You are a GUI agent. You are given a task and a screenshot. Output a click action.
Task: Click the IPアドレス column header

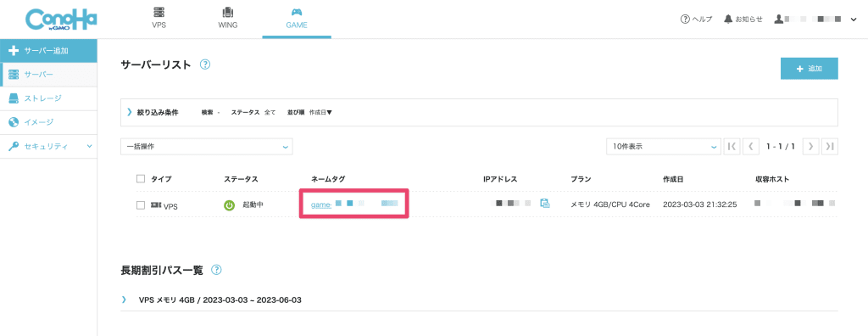pos(500,179)
